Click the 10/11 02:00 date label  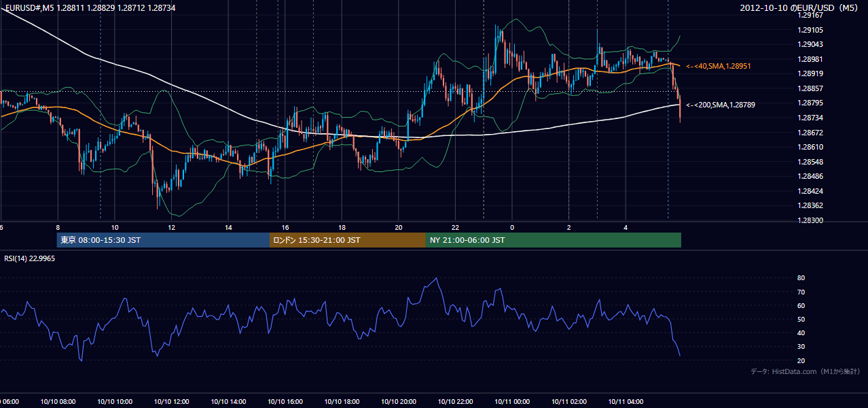569,401
